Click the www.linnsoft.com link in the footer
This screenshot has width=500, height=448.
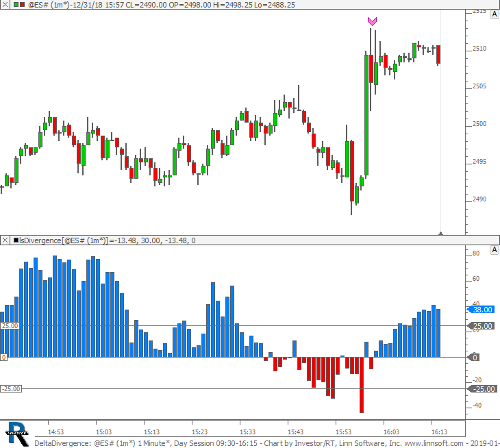[434, 443]
